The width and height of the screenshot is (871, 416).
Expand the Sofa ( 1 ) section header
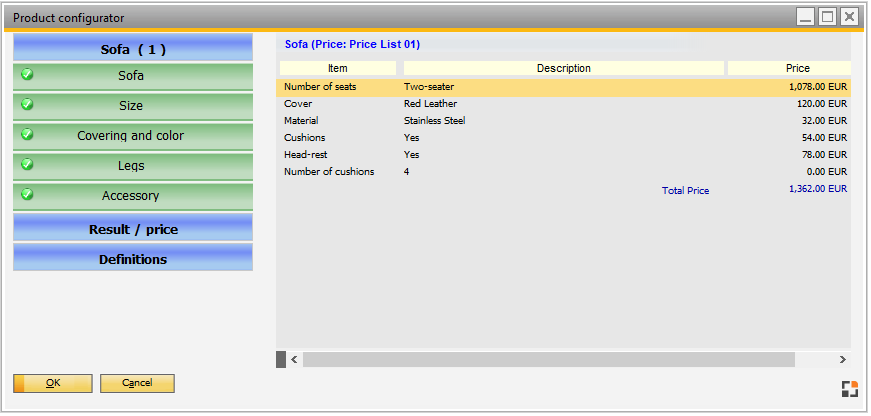tap(133, 49)
